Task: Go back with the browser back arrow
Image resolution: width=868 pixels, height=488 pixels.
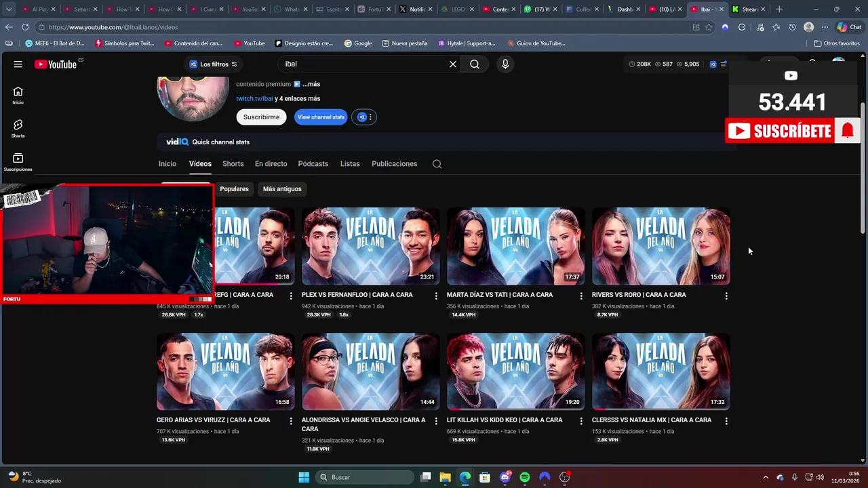Action: coord(9,27)
